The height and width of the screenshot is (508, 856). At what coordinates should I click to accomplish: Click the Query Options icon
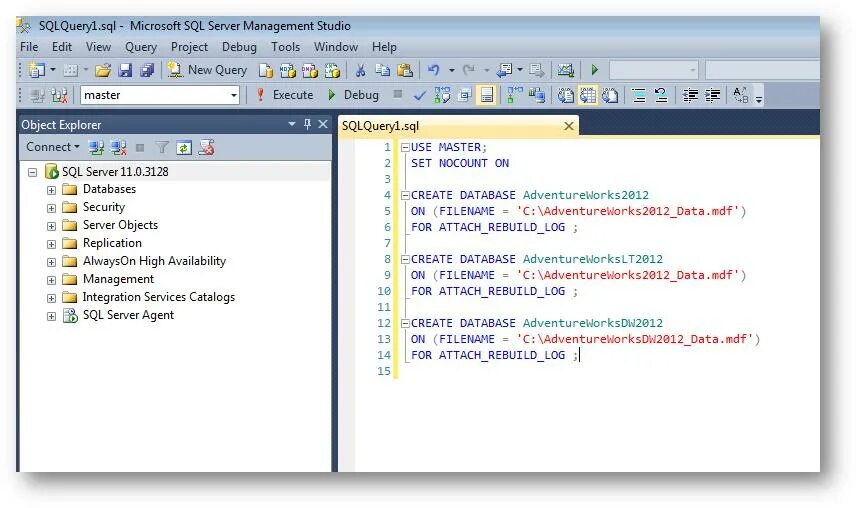pyautogui.click(x=464, y=95)
